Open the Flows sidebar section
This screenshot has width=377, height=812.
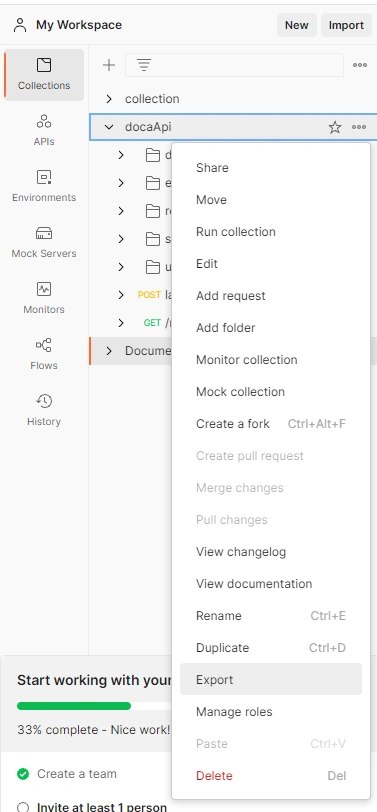(44, 354)
